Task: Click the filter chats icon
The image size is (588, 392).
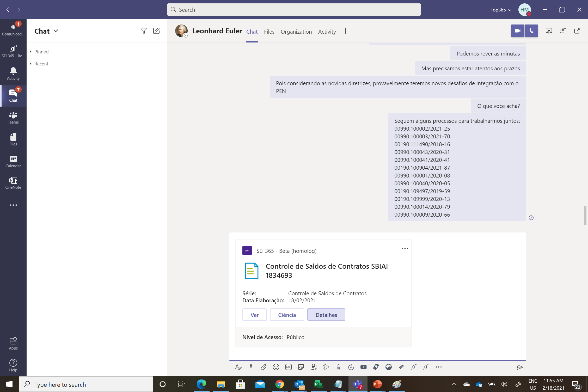Action: point(144,31)
